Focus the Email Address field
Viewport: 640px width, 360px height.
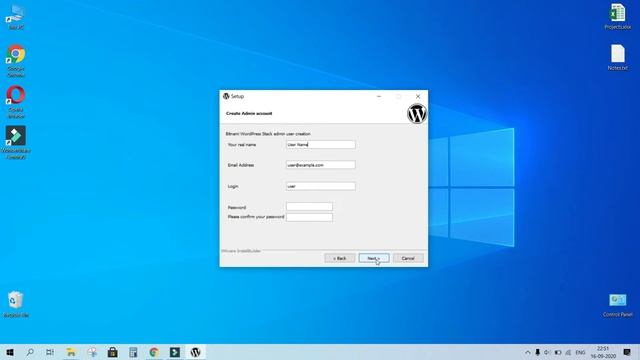pos(320,165)
